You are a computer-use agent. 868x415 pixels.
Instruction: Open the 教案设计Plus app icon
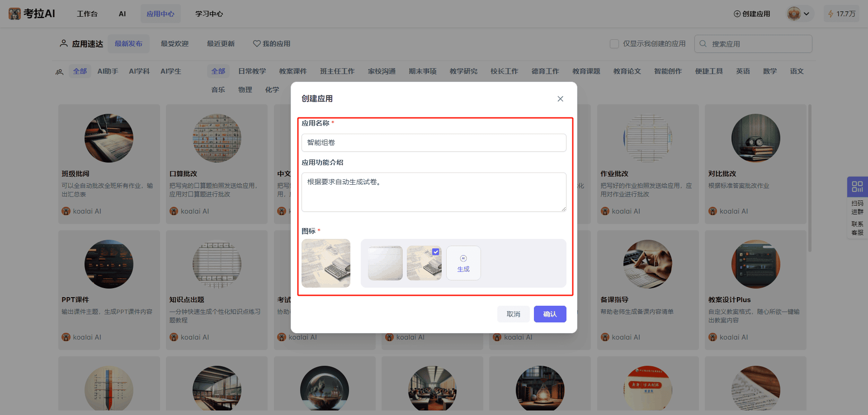tap(756, 264)
